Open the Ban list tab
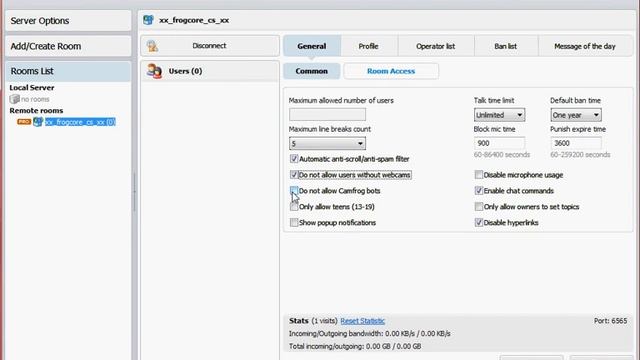Image resolution: width=640 pixels, height=360 pixels. 506,46
